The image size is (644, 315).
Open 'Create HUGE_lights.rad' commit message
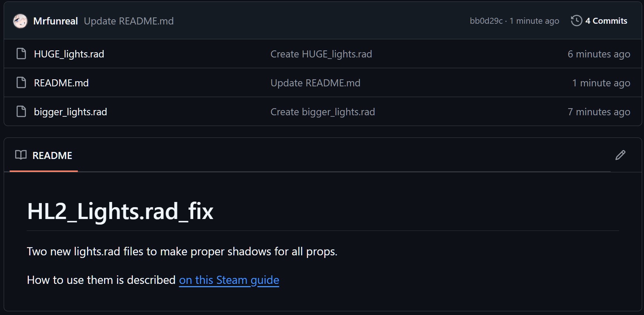(x=321, y=54)
